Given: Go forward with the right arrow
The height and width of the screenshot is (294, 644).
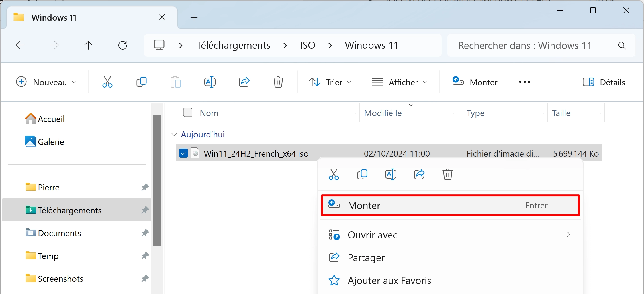Looking at the screenshot, I should click(x=54, y=45).
